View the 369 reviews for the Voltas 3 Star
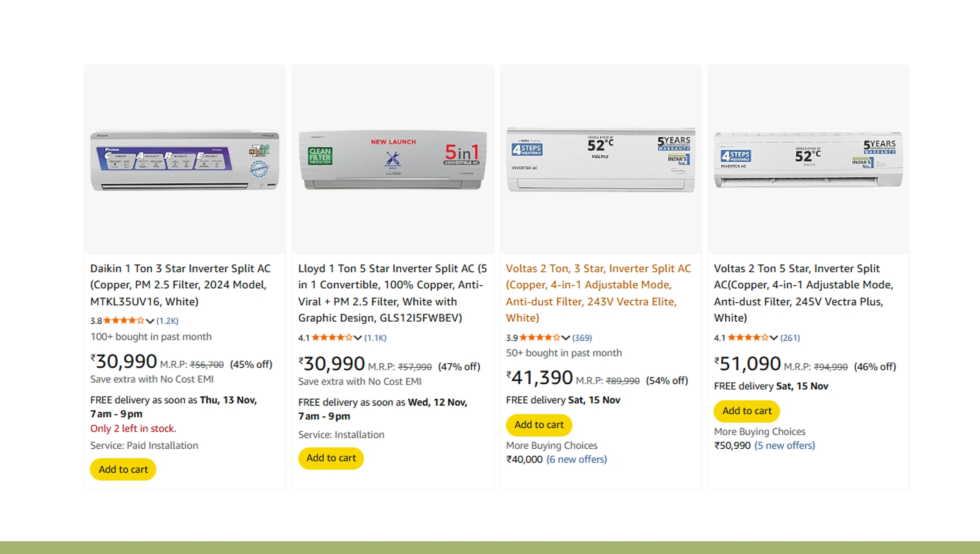 click(582, 338)
